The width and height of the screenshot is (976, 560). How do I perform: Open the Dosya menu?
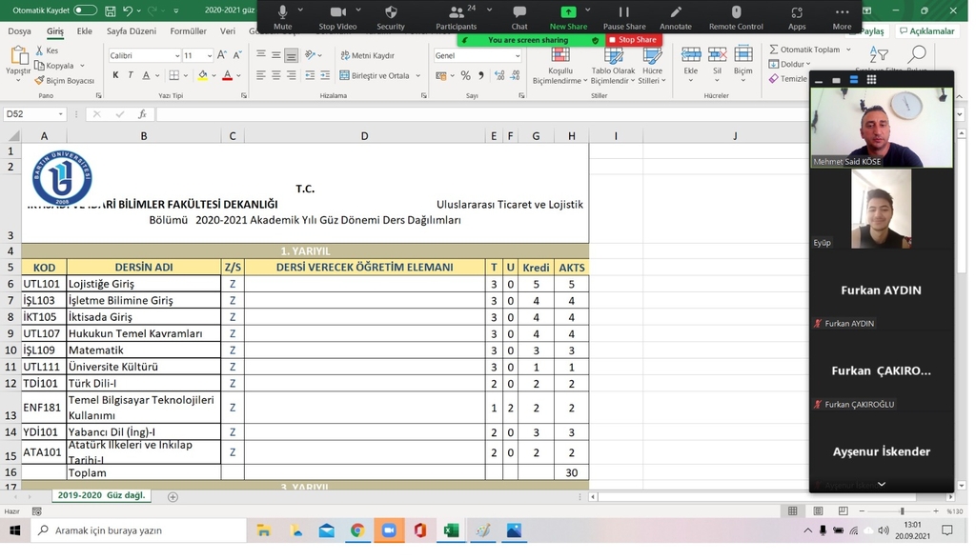tap(19, 31)
